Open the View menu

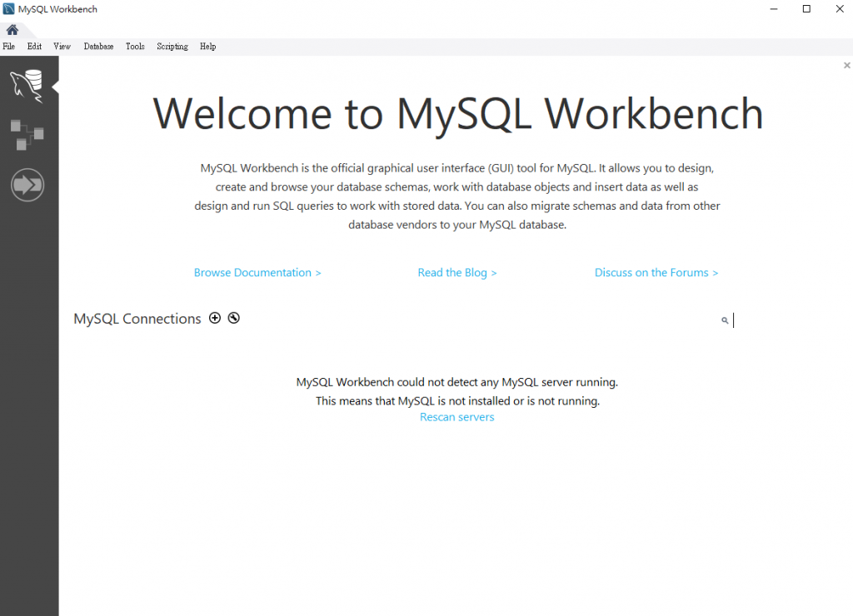[62, 47]
